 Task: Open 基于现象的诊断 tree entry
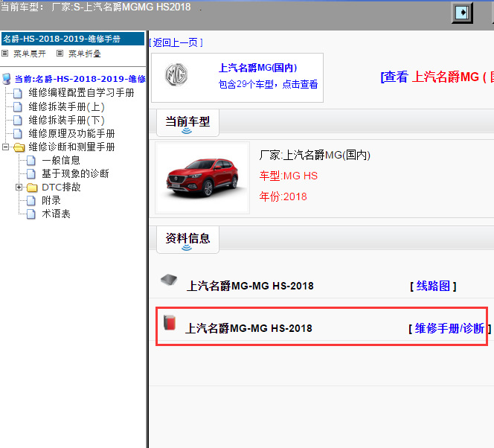75,173
